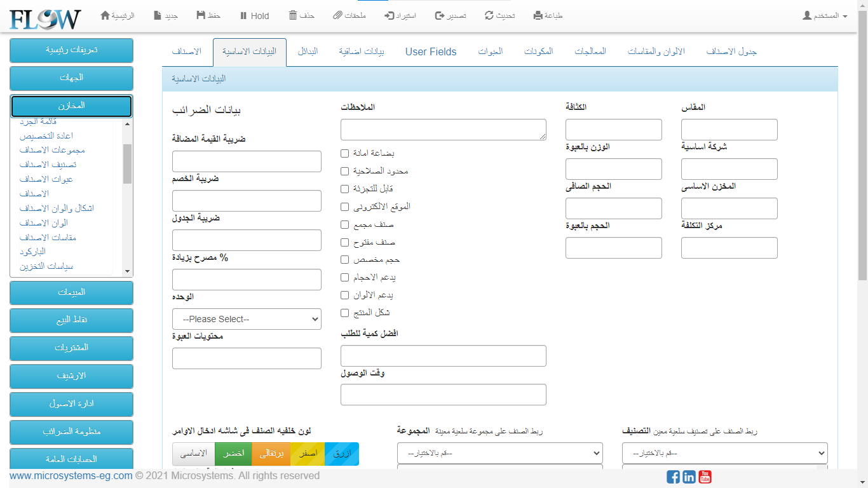868x488 pixels.
Task: Expand the المجموعة selection dropdown
Action: click(499, 453)
